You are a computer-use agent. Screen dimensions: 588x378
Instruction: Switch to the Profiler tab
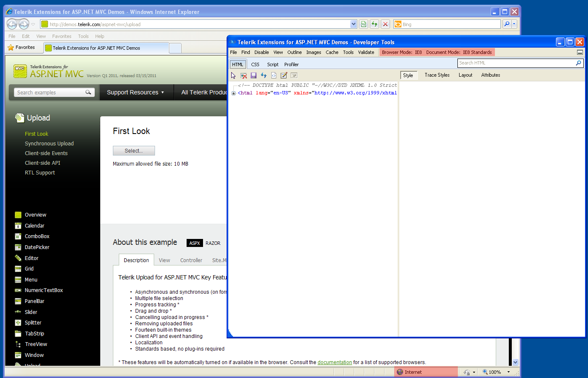pos(291,64)
